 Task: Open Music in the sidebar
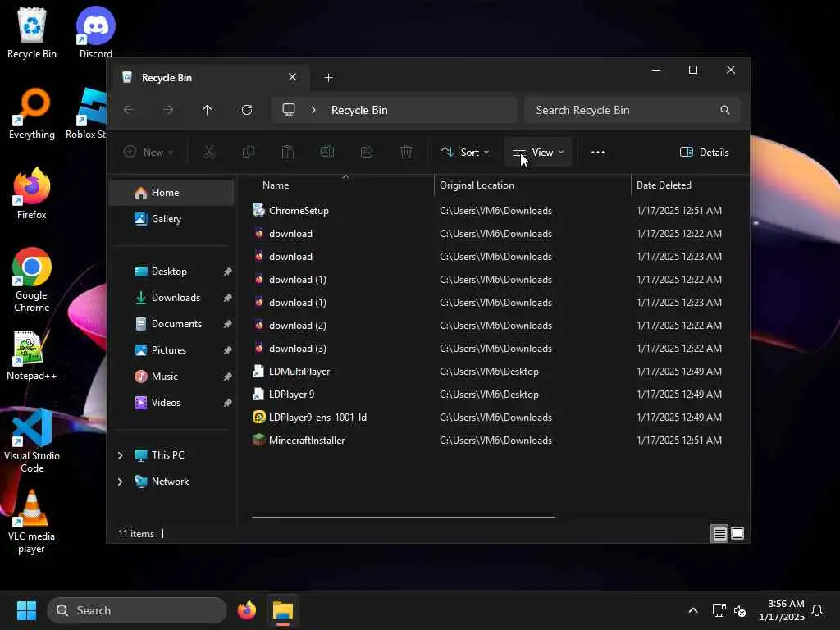pos(171,377)
